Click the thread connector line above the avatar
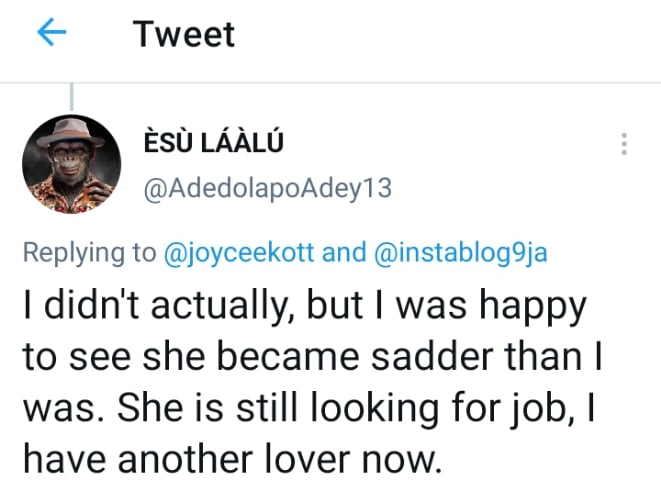Viewport: 661px width, 489px height. tap(72, 96)
